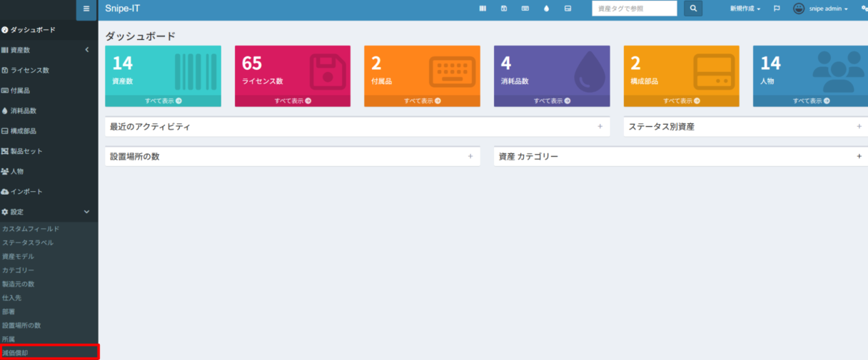Click the magnifier search button

point(692,9)
